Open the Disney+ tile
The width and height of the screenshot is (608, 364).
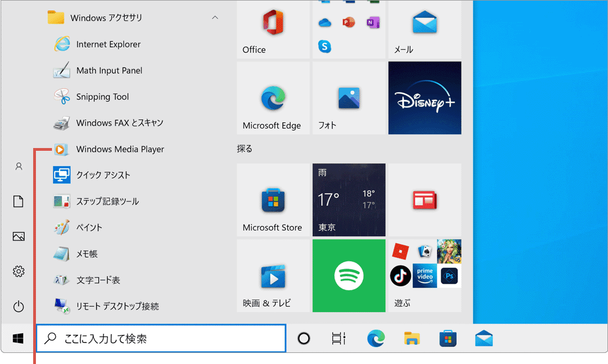tap(424, 98)
